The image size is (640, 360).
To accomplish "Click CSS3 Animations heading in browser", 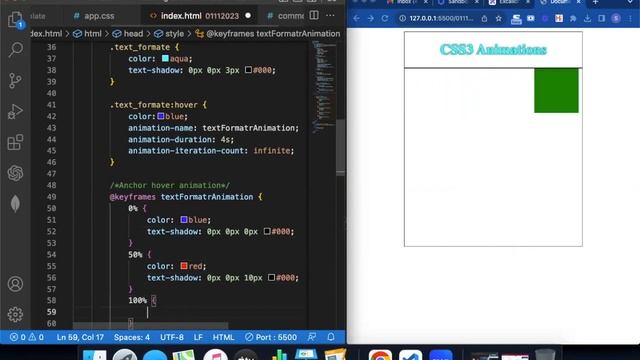I will (x=493, y=49).
